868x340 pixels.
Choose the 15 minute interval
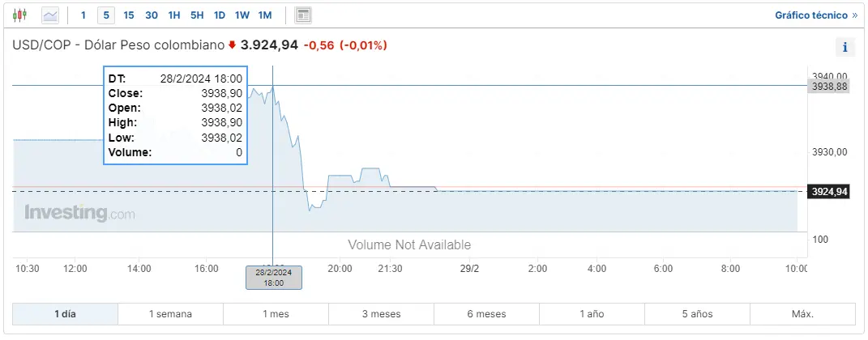click(129, 15)
